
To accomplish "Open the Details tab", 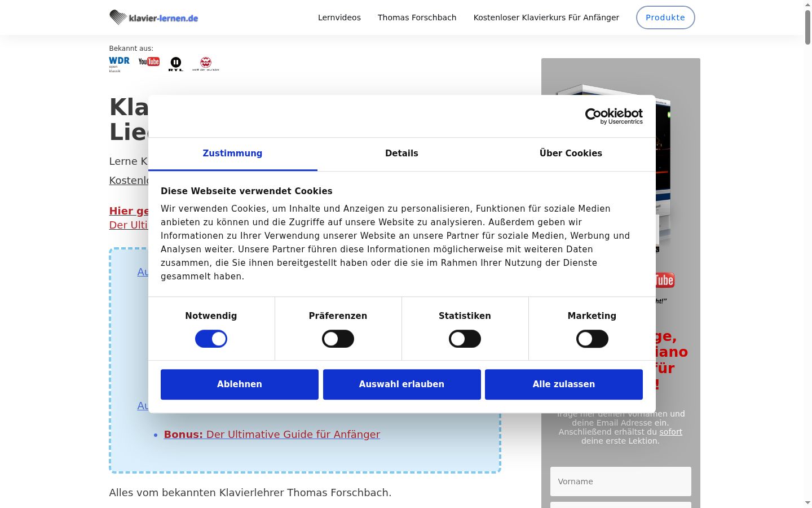I will [x=401, y=154].
